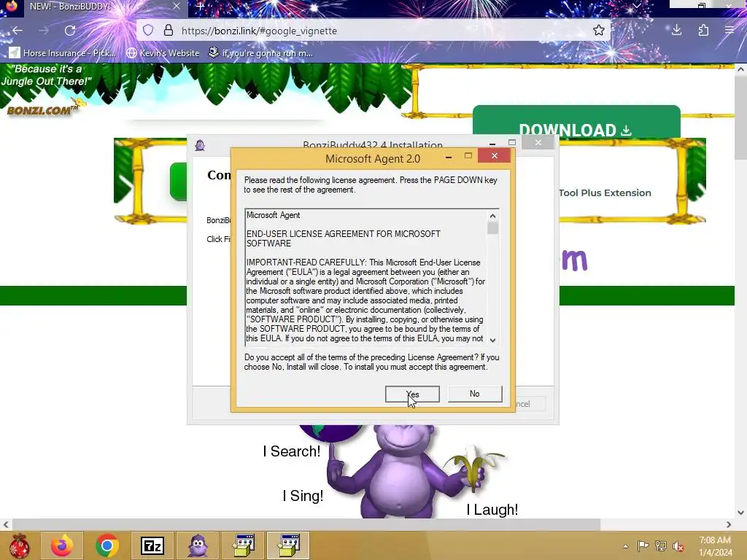The width and height of the screenshot is (747, 560).
Task: Click the vertical page scrollbar thumb
Action: click(x=740, y=117)
